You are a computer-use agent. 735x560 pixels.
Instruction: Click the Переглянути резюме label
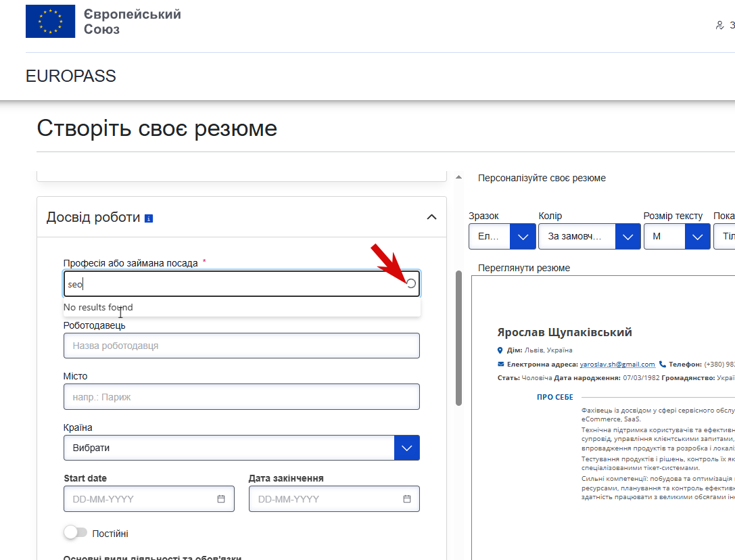point(524,268)
